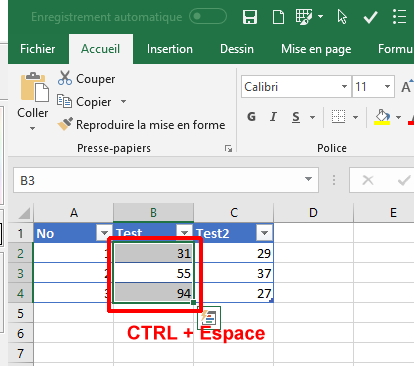The width and height of the screenshot is (414, 366).
Task: Click the Select All corner triangle
Action: pyautogui.click(x=24, y=213)
